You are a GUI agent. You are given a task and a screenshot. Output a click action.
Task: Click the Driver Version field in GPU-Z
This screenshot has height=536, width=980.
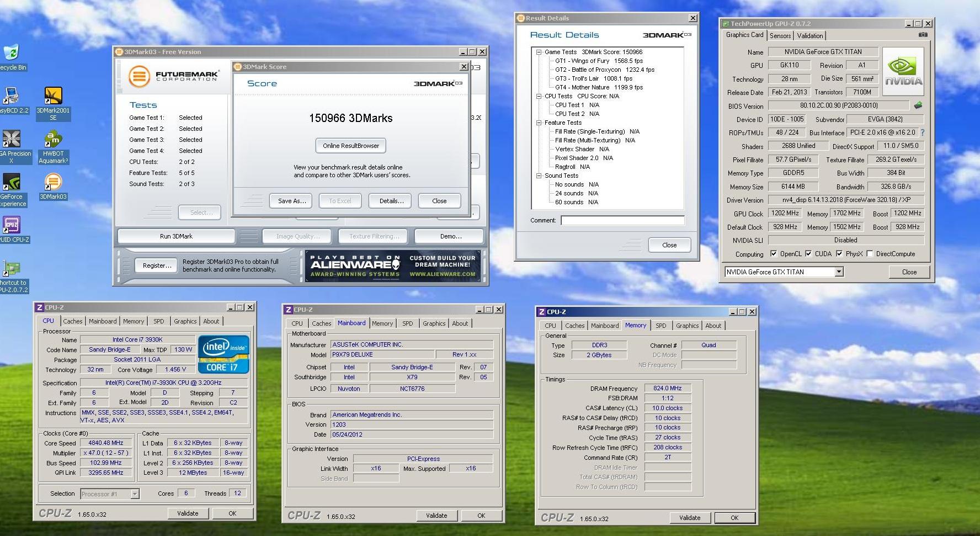tap(846, 200)
